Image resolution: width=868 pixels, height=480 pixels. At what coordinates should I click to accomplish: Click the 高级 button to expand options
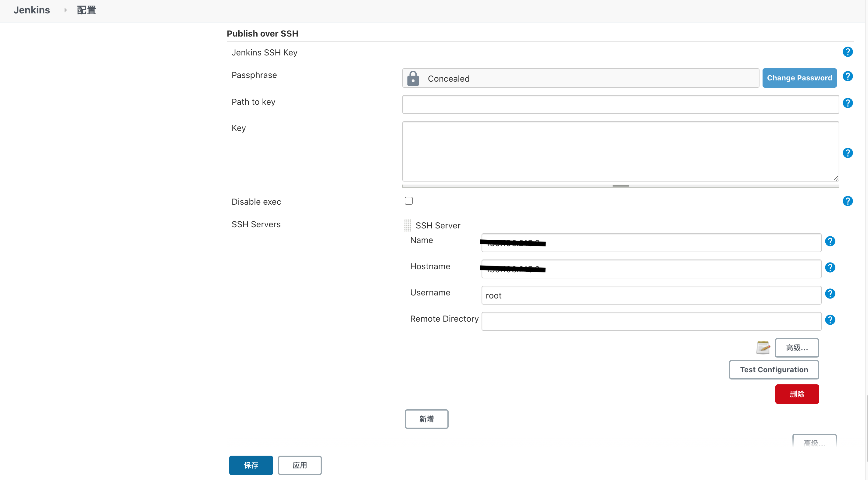[797, 348]
